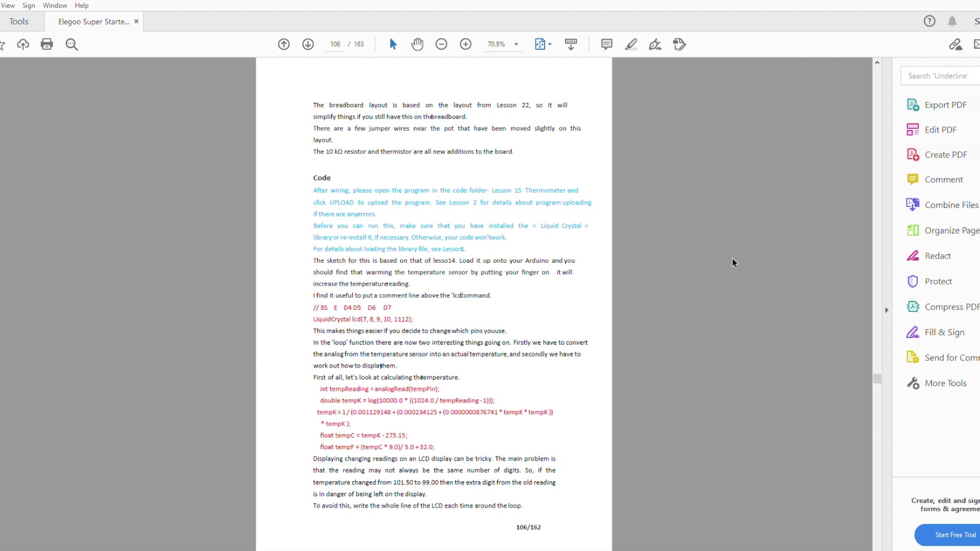Image resolution: width=980 pixels, height=551 pixels.
Task: Collapse the right tools pane arrow
Action: pyautogui.click(x=887, y=310)
